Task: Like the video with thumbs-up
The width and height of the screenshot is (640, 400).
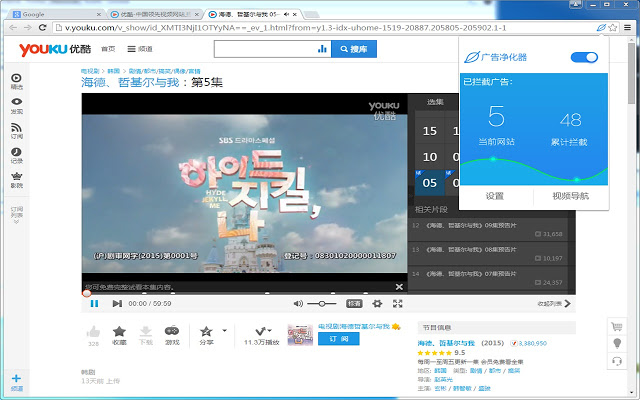Action: pos(93,331)
